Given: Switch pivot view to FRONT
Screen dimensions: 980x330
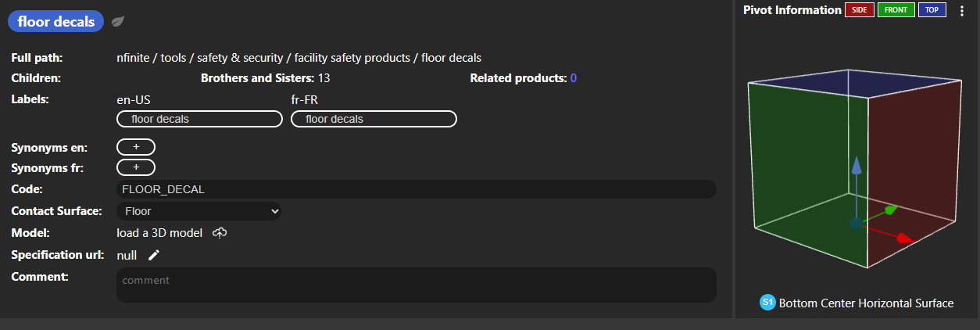Looking at the screenshot, I should (896, 10).
